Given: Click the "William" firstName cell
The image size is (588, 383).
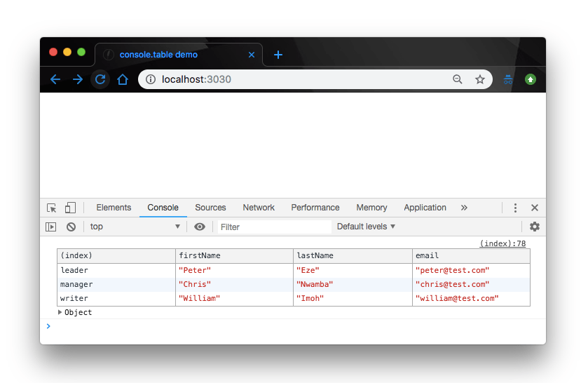Looking at the screenshot, I should [234, 299].
